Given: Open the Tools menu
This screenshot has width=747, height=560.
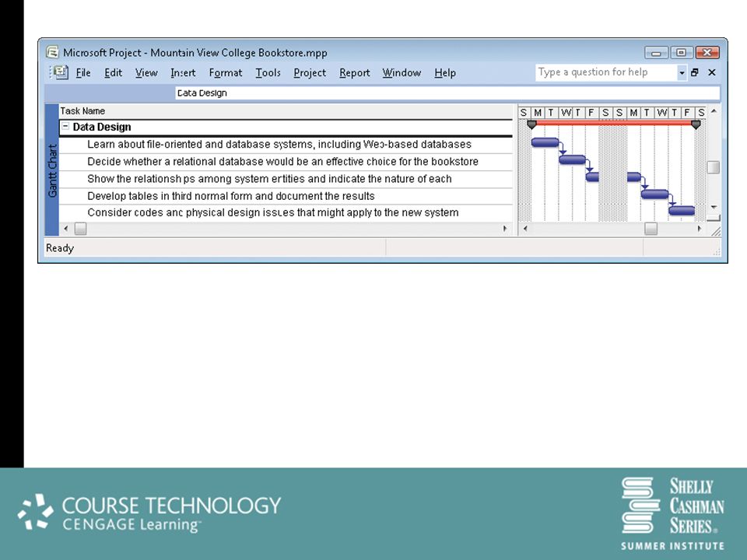Looking at the screenshot, I should (268, 73).
